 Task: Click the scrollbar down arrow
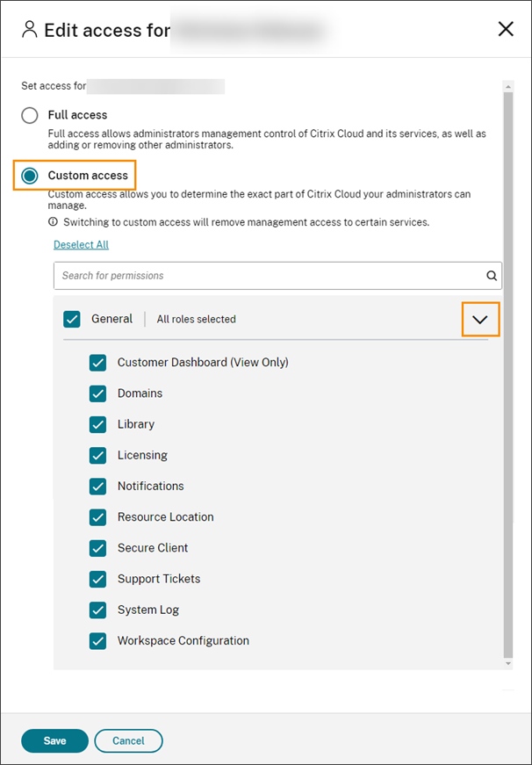coord(508,663)
